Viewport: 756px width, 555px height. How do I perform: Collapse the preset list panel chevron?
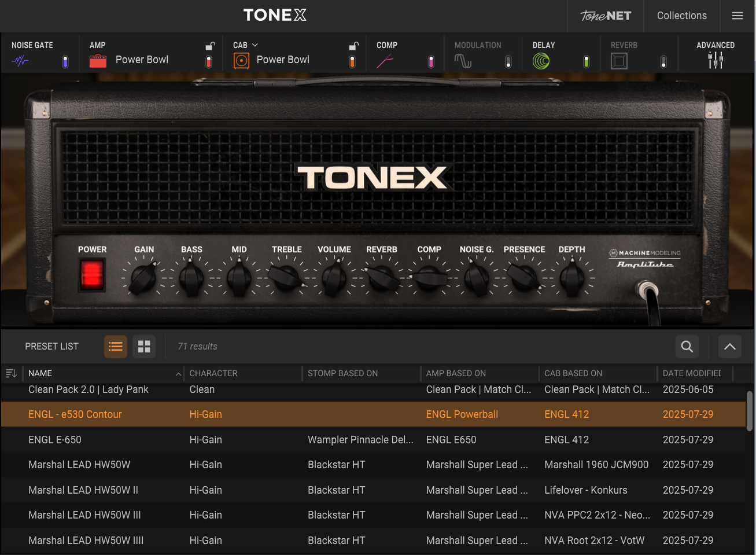point(729,347)
